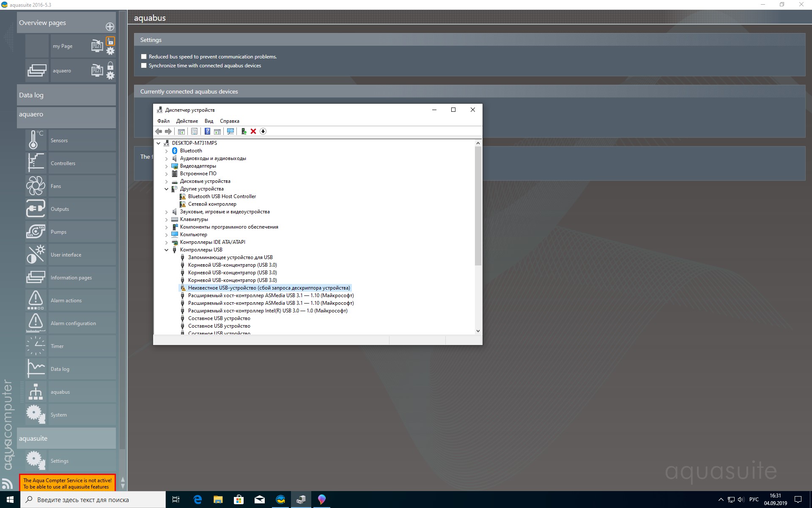Click scan for hardware changes icon

coord(230,131)
